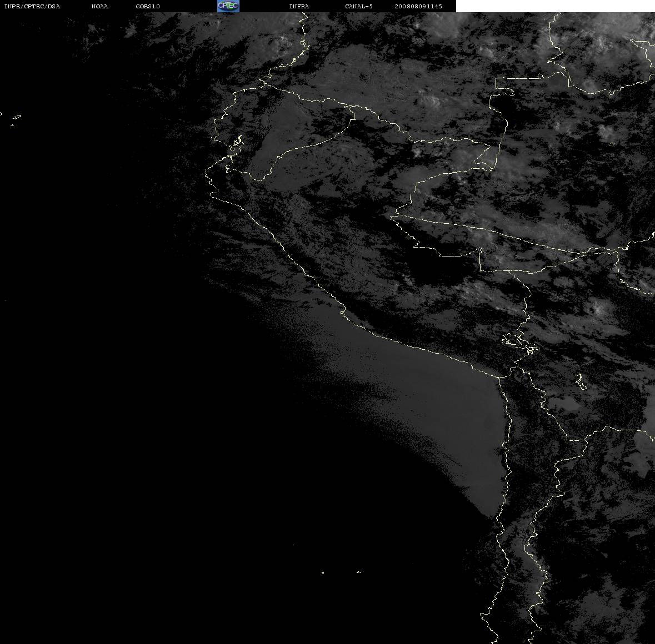This screenshot has width=655, height=644.
Task: Click the Lake Poopó outline in Bolivia
Action: pyautogui.click(x=581, y=381)
